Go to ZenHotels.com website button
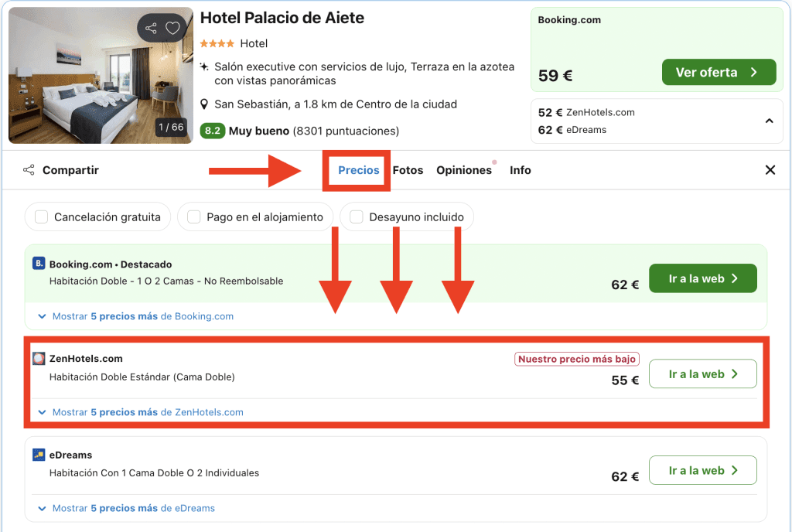792x532 pixels. [702, 374]
